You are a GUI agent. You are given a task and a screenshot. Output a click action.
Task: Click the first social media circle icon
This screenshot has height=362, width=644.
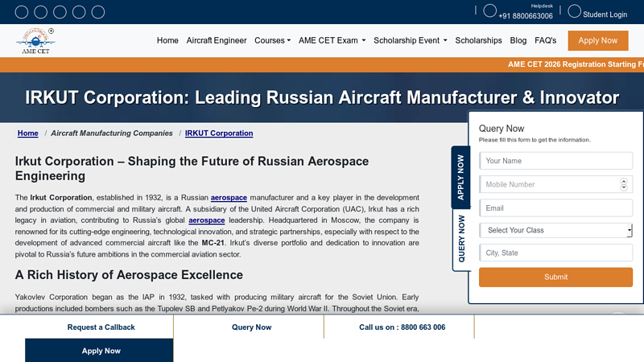tap(22, 12)
